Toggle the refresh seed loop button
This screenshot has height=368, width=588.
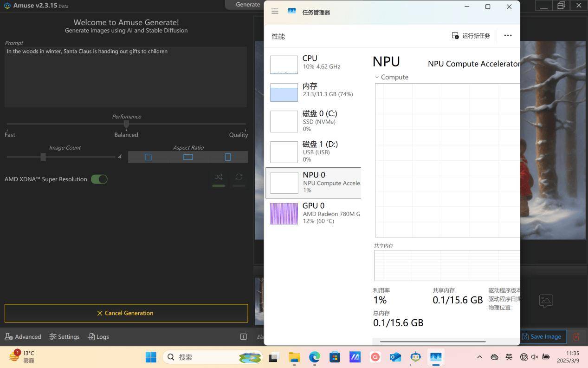coord(239,177)
